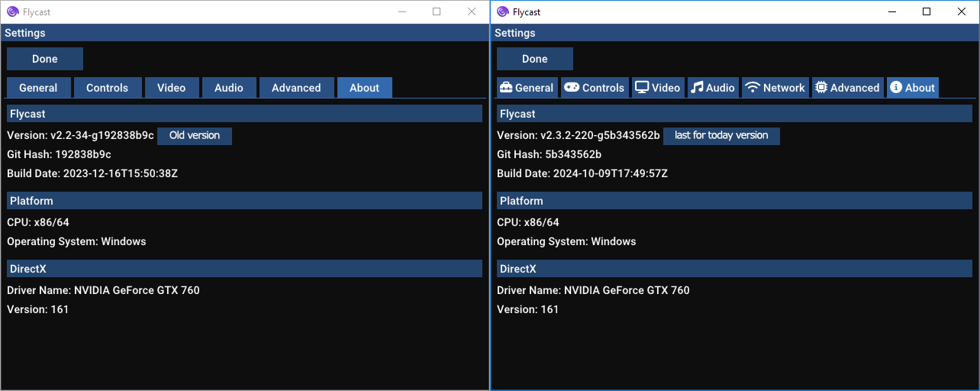Click 'Operating System: Windows' in left window
Viewport: 980px width, 391px height.
pyautogui.click(x=76, y=241)
